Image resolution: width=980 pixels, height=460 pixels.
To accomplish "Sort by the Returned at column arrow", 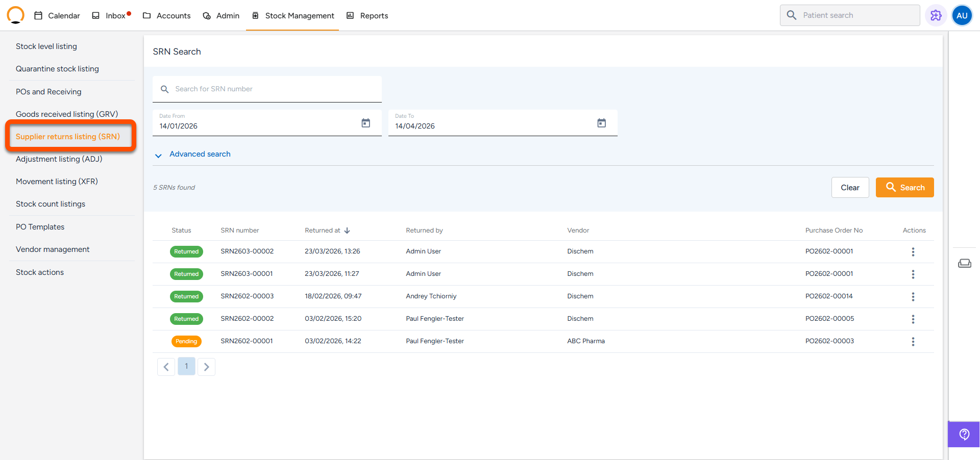I will coord(347,231).
